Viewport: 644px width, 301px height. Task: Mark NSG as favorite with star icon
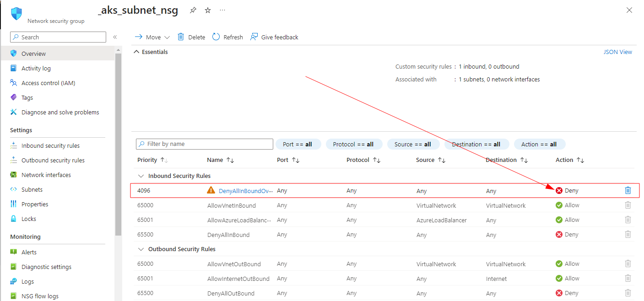(207, 10)
